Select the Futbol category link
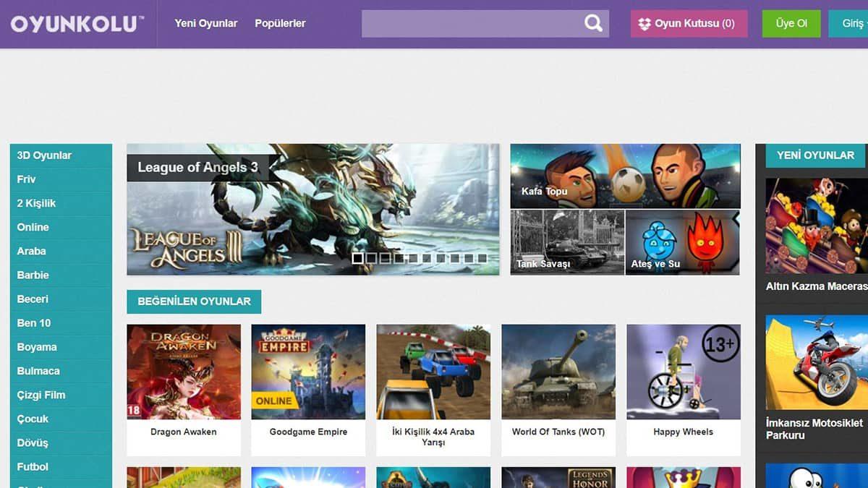 [x=33, y=467]
